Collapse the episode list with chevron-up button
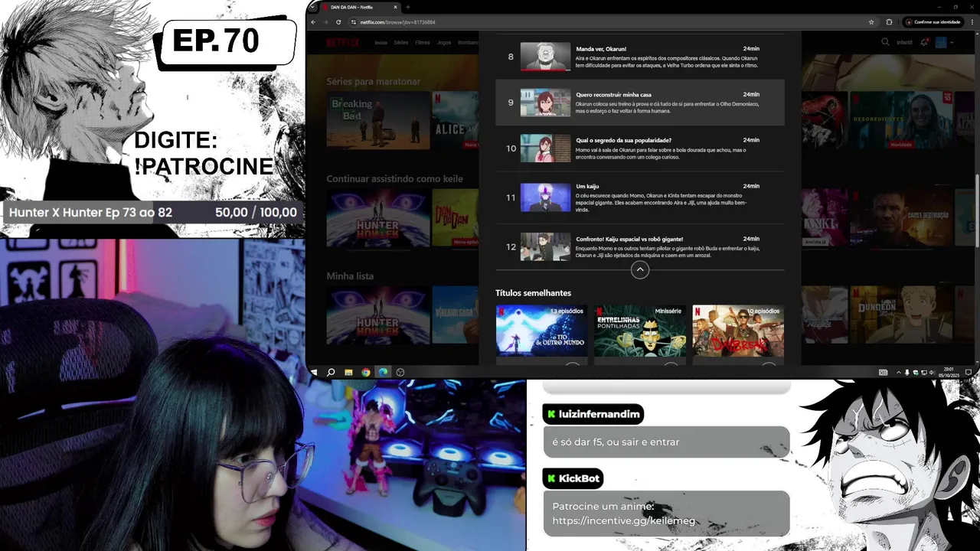This screenshot has height=551, width=980. [x=640, y=269]
